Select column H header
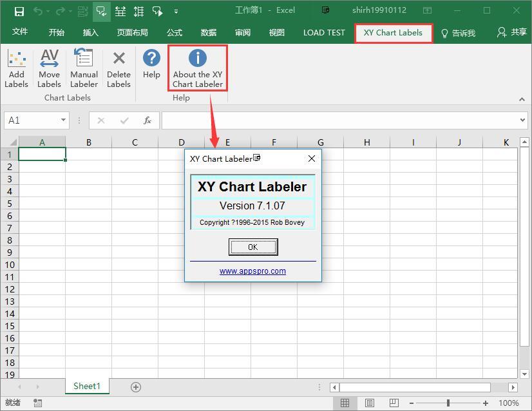 [x=366, y=142]
